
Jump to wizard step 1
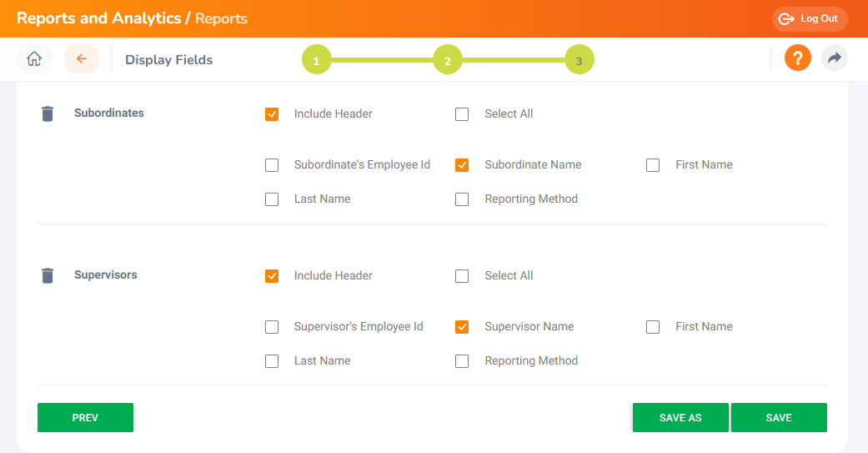pyautogui.click(x=317, y=60)
